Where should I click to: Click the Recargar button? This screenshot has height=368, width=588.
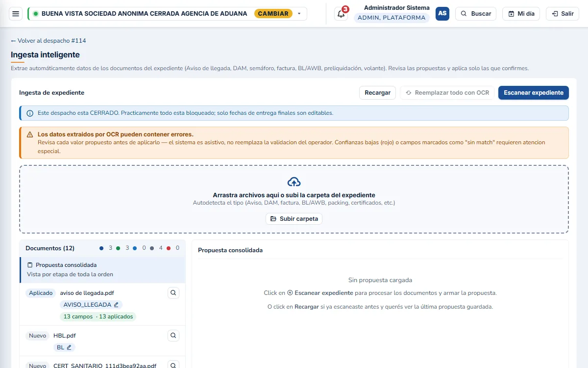[x=377, y=93]
